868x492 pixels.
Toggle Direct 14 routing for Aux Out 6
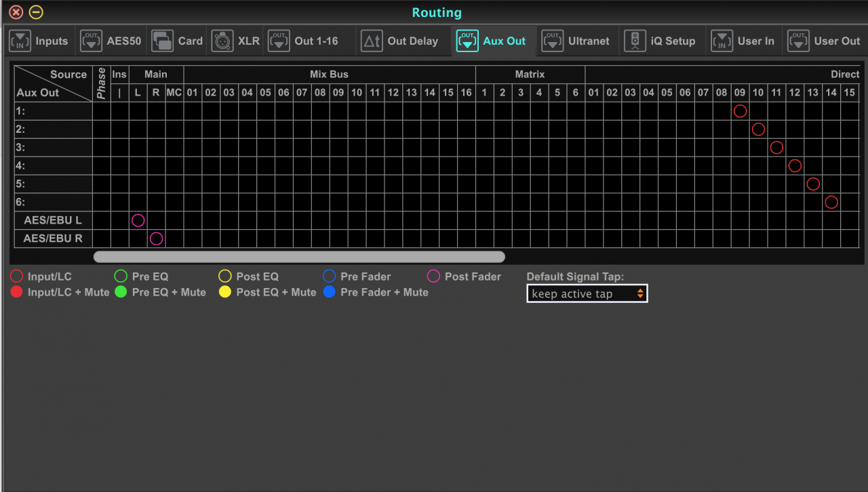tap(831, 202)
